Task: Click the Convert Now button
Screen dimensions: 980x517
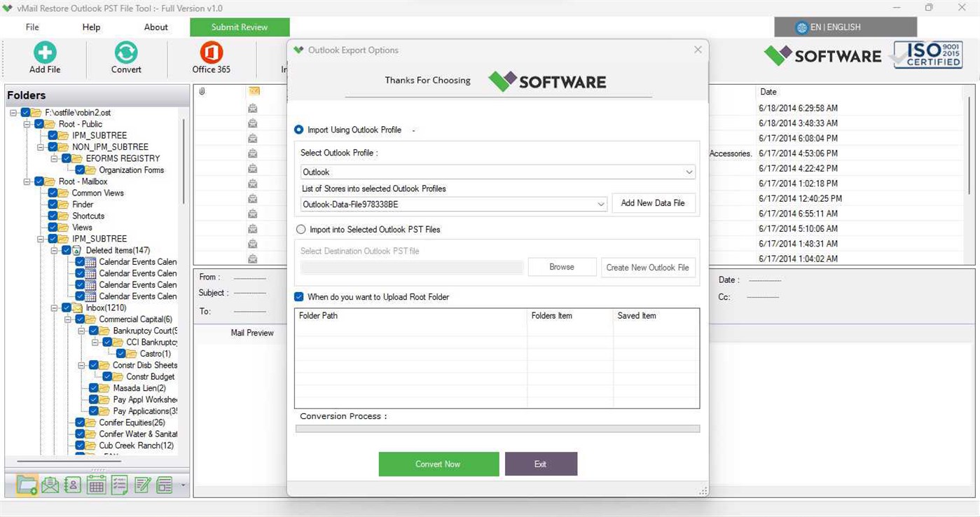Action: pyautogui.click(x=439, y=463)
